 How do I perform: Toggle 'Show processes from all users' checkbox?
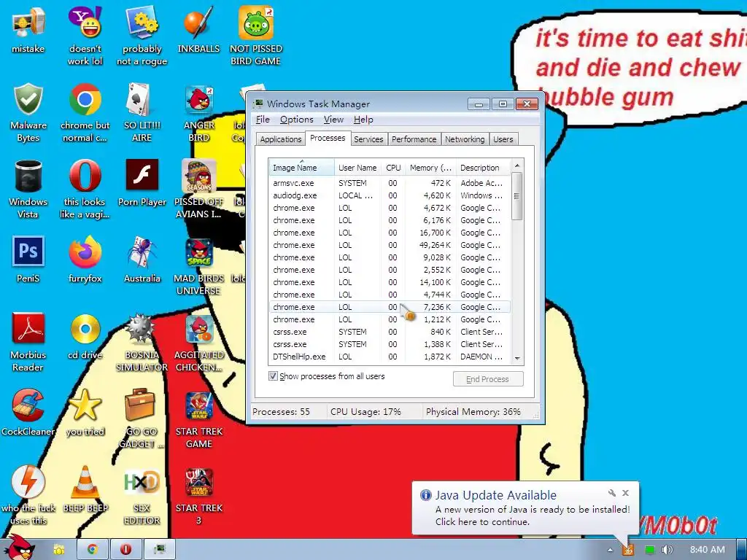273,376
